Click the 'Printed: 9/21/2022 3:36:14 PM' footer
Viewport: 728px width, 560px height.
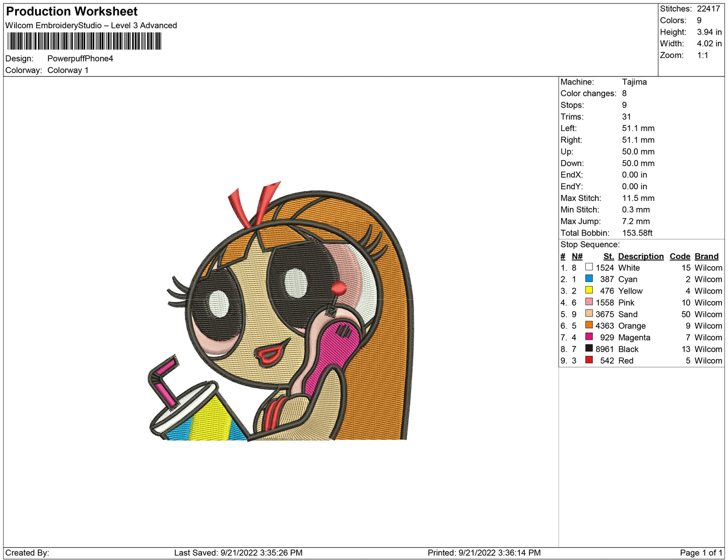coord(484,552)
